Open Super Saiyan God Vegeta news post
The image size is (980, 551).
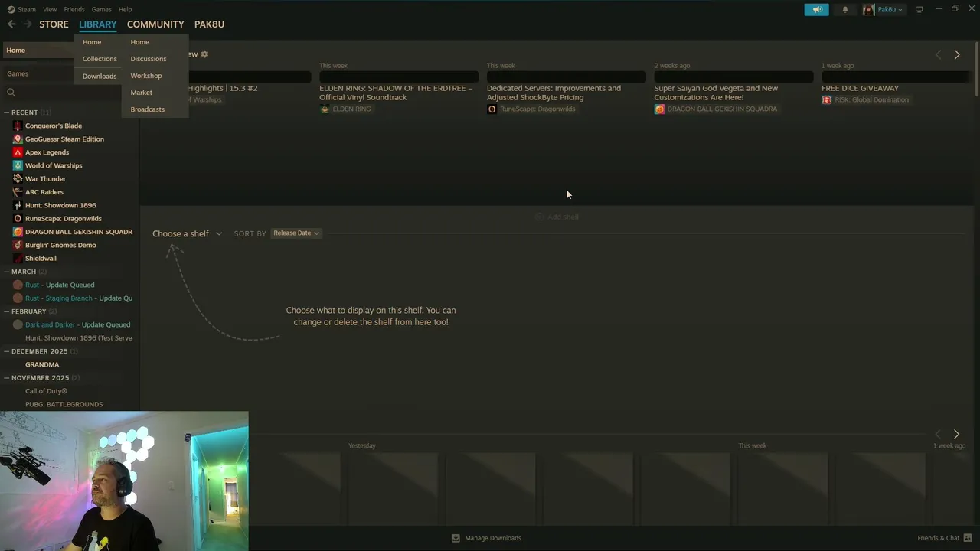pos(716,93)
